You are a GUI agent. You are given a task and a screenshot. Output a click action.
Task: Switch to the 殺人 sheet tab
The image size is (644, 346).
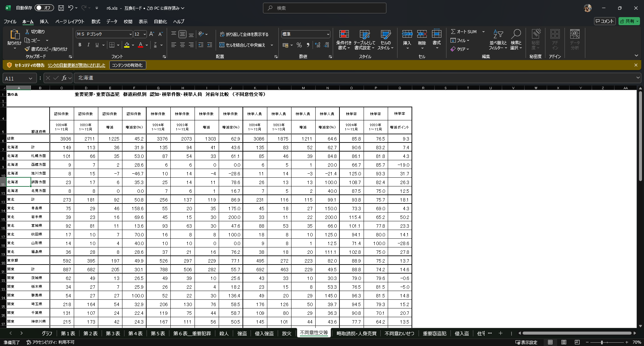[224, 333]
